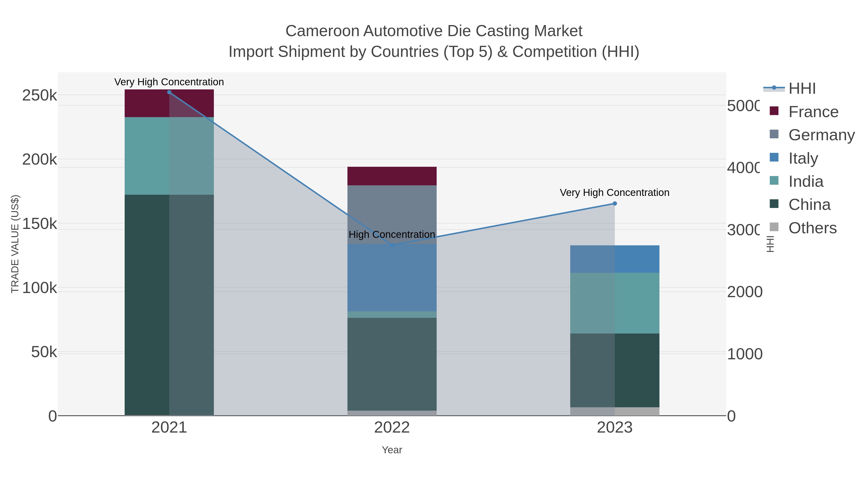Click the 2023 x-axis label

click(x=615, y=428)
